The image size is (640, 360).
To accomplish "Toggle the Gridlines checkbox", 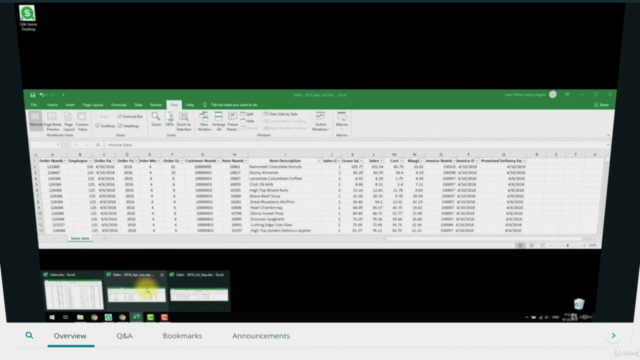I will pyautogui.click(x=97, y=126).
